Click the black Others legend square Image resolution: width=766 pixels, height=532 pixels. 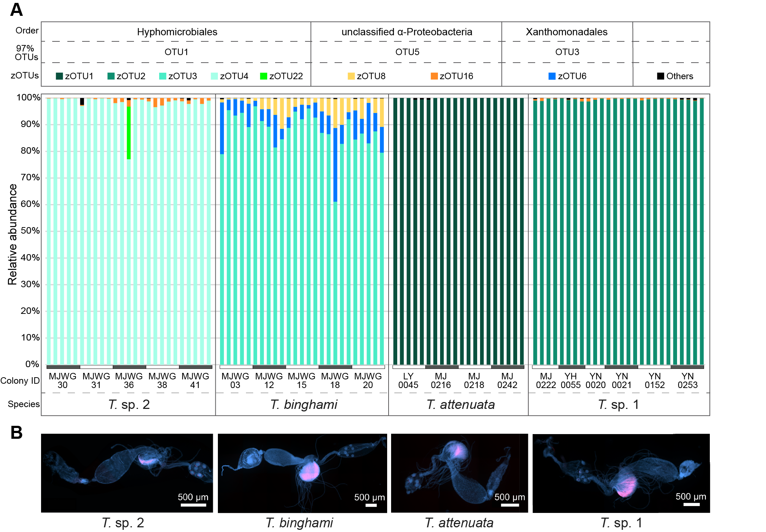[x=660, y=76]
